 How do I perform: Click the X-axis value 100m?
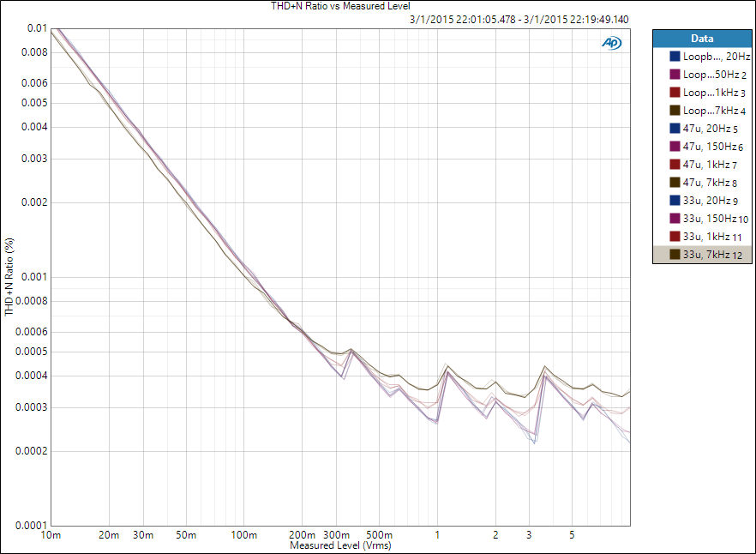pos(244,534)
